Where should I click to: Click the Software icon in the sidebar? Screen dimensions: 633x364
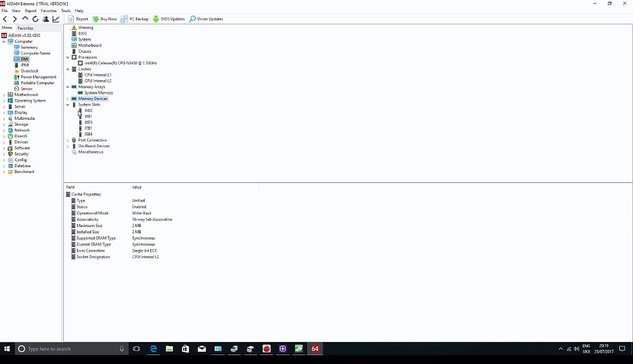click(11, 148)
